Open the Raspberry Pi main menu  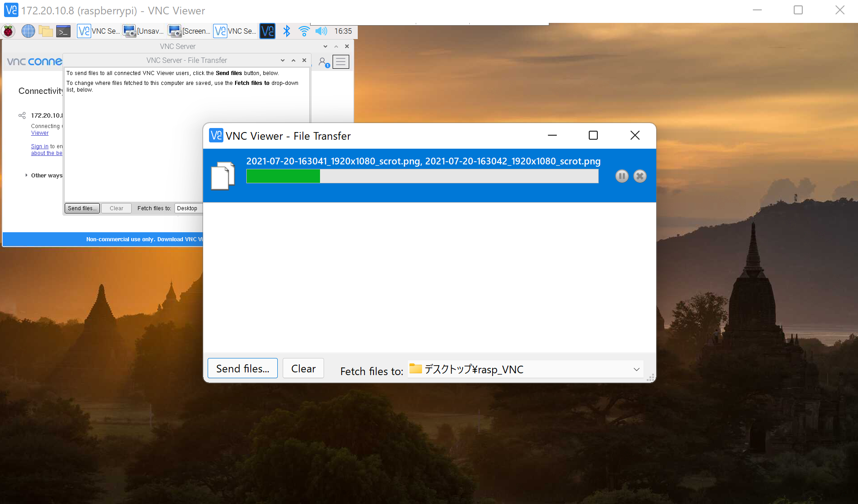8,31
